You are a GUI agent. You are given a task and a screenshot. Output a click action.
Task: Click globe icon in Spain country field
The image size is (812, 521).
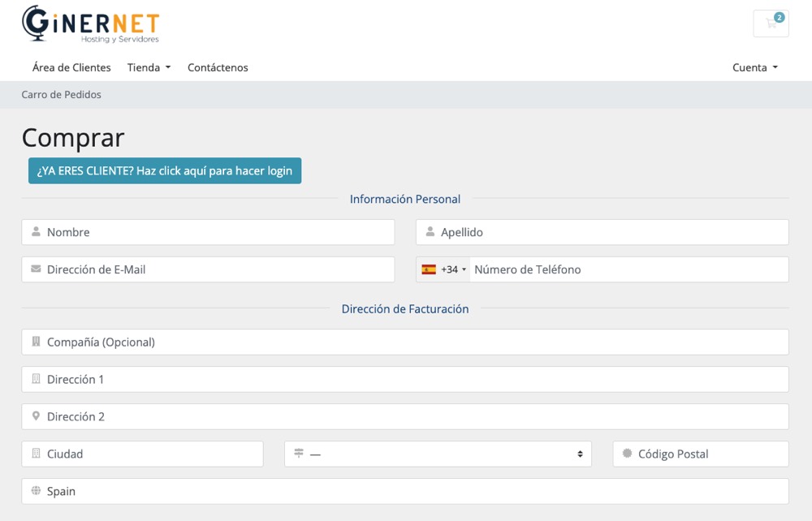pyautogui.click(x=36, y=491)
